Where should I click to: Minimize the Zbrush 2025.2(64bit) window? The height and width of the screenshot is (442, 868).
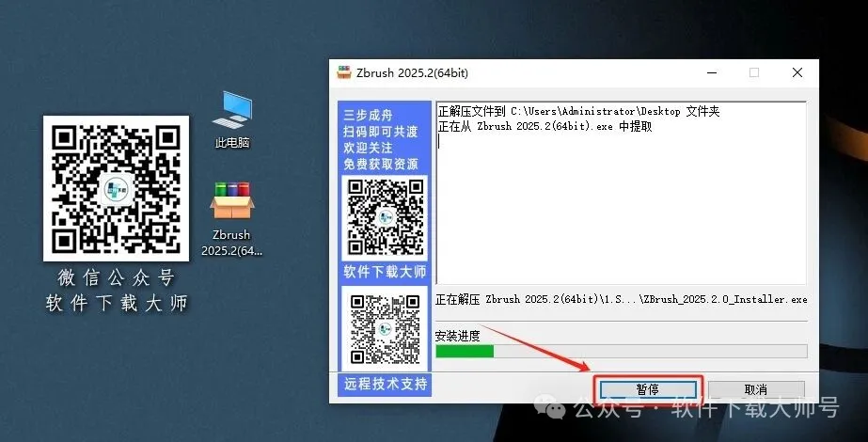click(x=712, y=72)
